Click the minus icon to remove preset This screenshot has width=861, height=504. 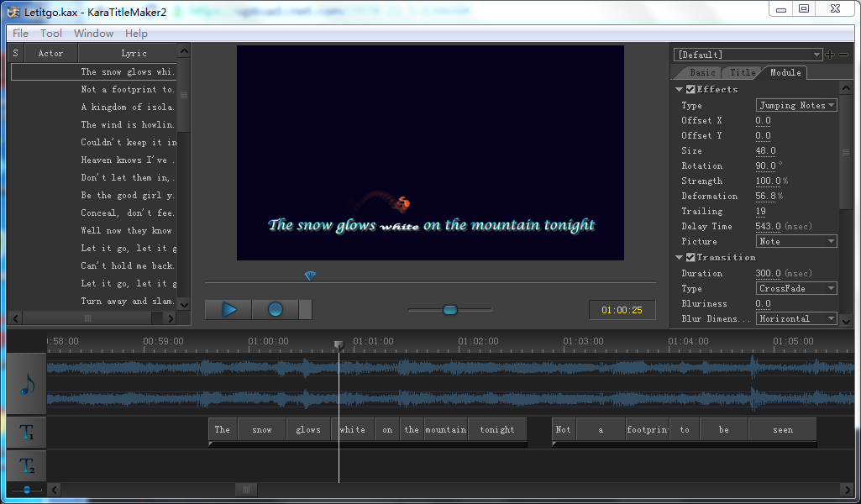click(x=843, y=55)
